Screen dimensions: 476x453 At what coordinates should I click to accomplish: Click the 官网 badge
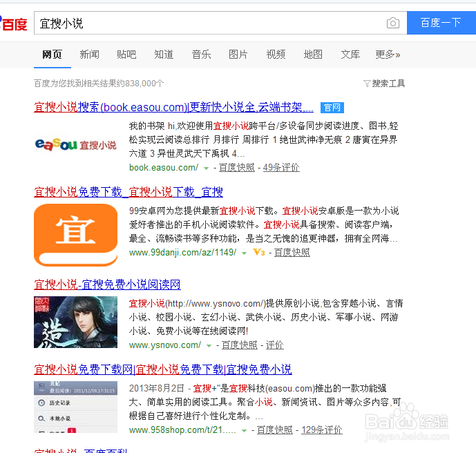(x=332, y=108)
